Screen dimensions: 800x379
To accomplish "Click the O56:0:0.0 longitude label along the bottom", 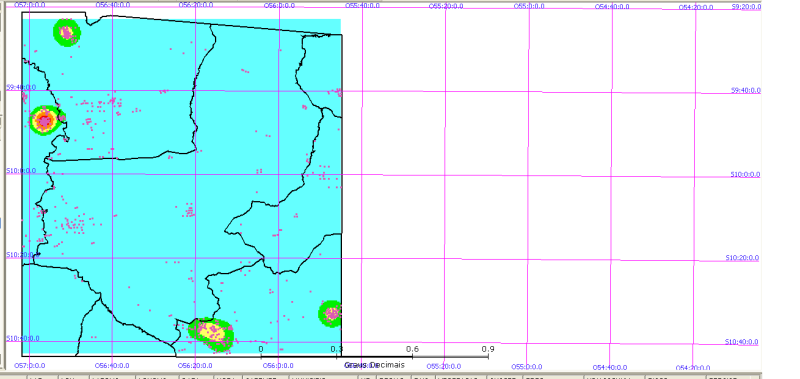I will (279, 366).
